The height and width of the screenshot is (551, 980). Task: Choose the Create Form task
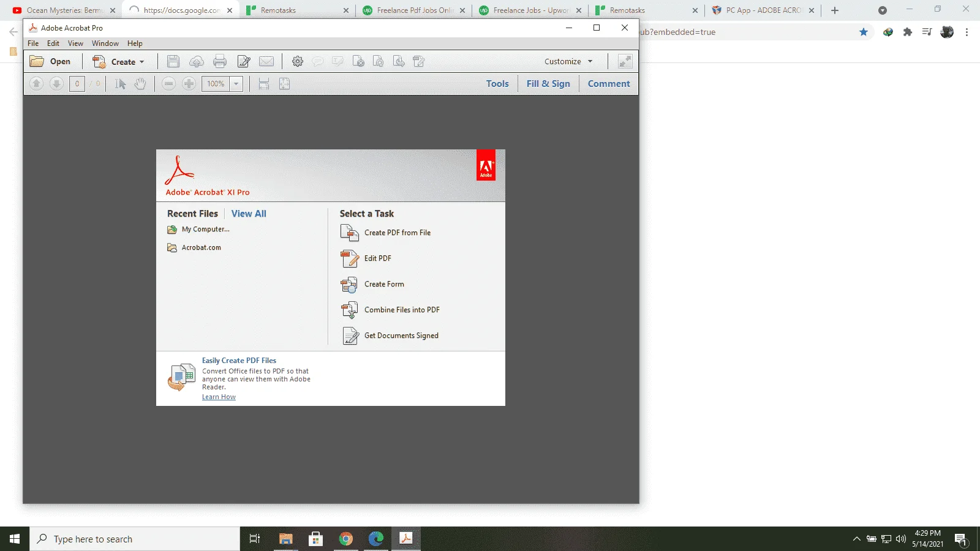click(x=372, y=284)
